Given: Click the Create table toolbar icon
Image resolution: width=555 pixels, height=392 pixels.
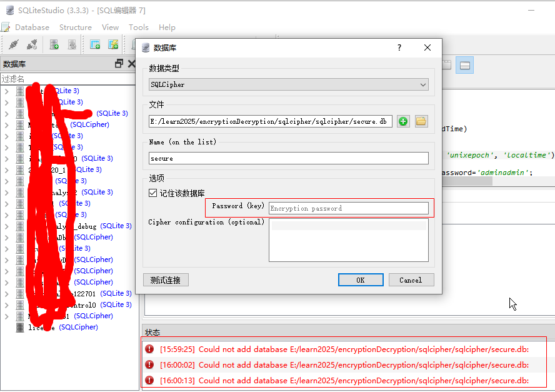Looking at the screenshot, I should coord(95,44).
